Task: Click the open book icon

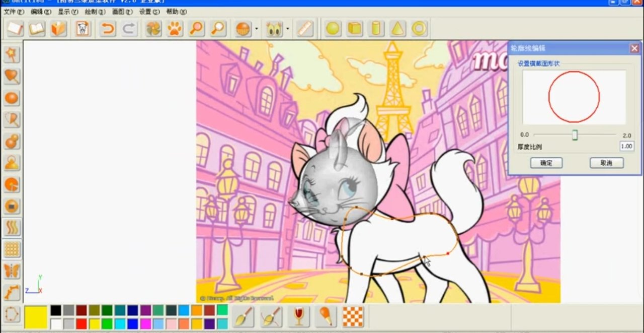Action: (37, 29)
